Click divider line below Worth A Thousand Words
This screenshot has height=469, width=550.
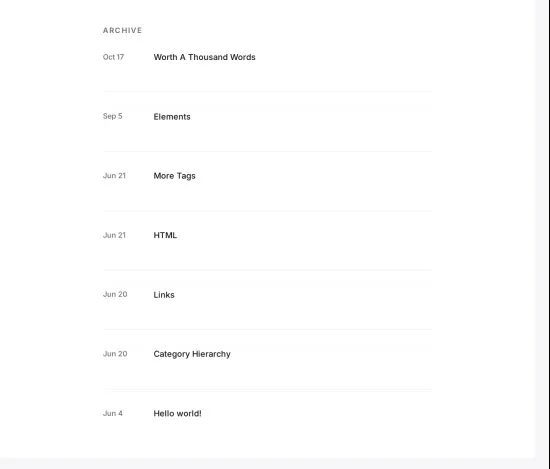point(268,92)
